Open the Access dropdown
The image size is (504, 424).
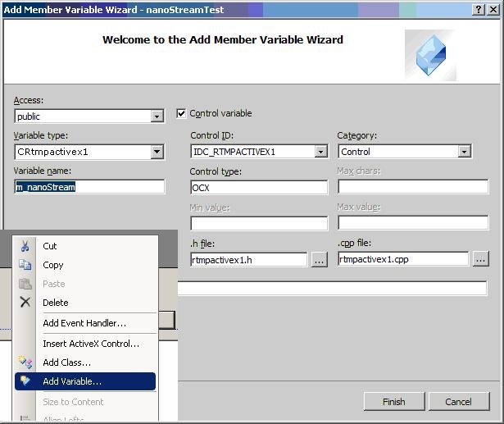157,116
